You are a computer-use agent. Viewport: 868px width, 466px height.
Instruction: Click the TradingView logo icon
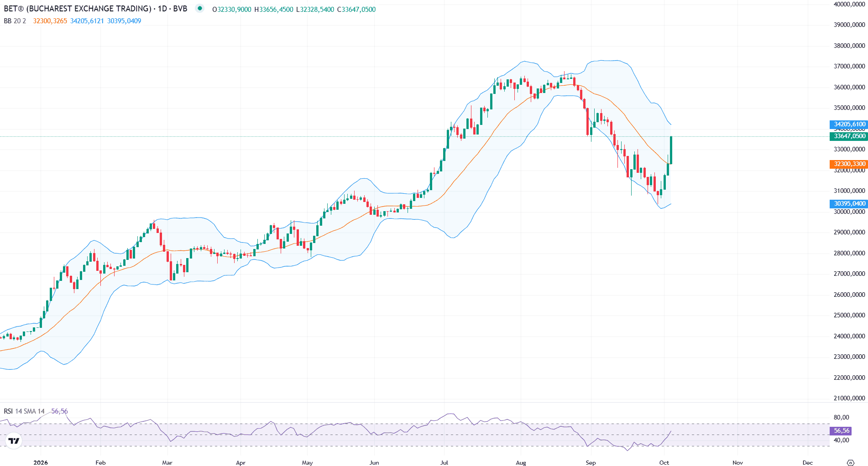14,440
